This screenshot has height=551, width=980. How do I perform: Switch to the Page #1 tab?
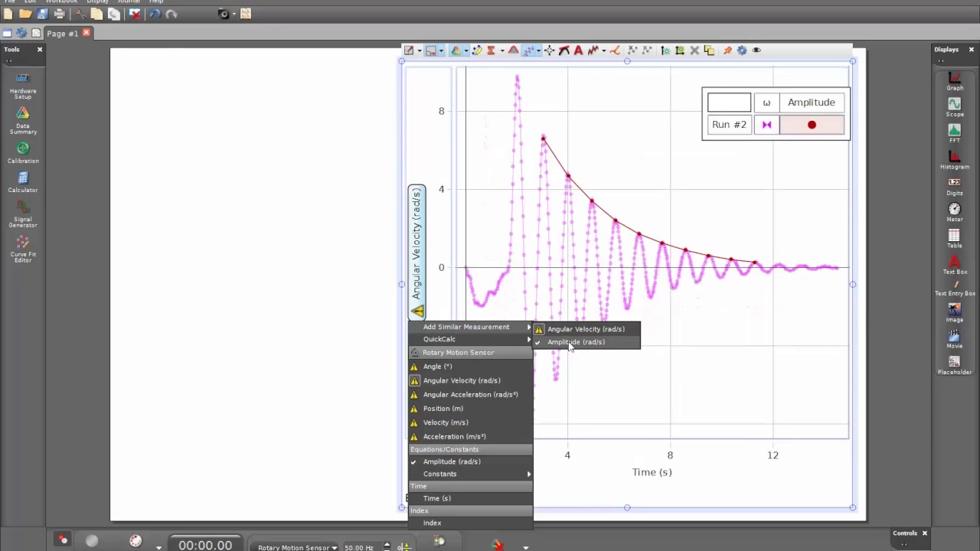(x=62, y=34)
